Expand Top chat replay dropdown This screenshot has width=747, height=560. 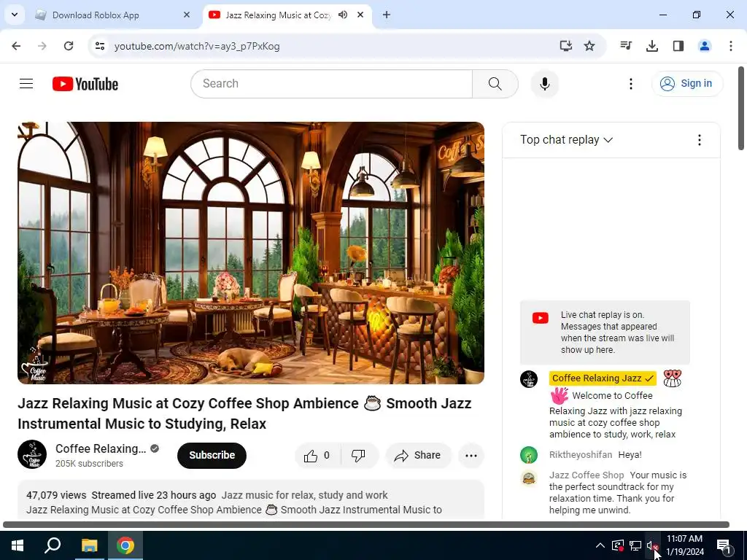pyautogui.click(x=566, y=140)
